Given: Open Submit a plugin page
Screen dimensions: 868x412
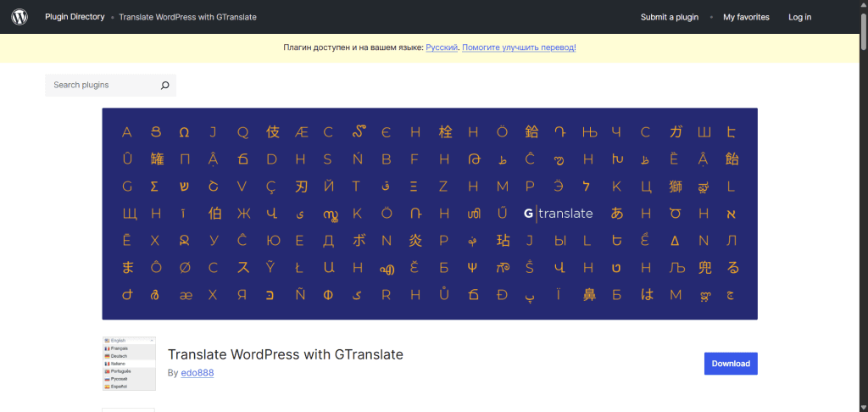Looking at the screenshot, I should click(670, 17).
